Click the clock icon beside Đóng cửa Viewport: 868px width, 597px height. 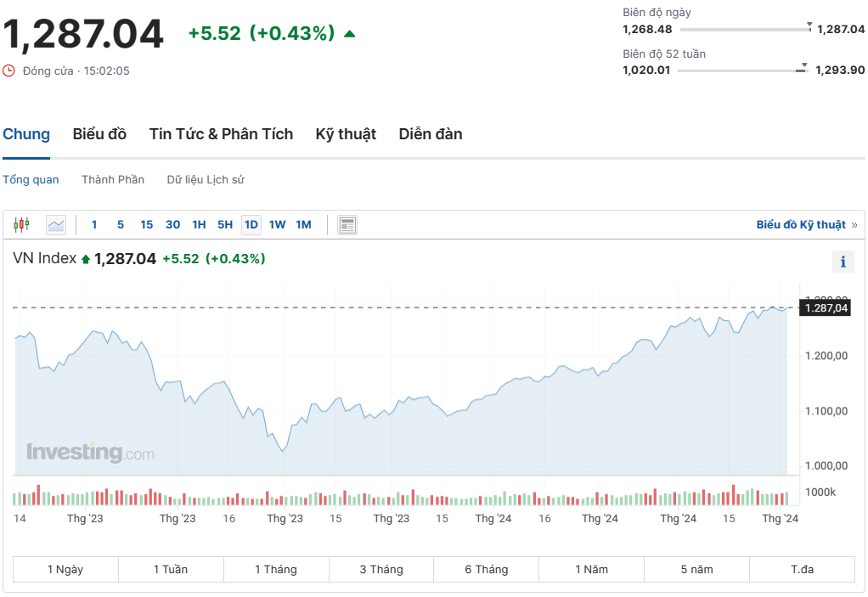(x=9, y=70)
